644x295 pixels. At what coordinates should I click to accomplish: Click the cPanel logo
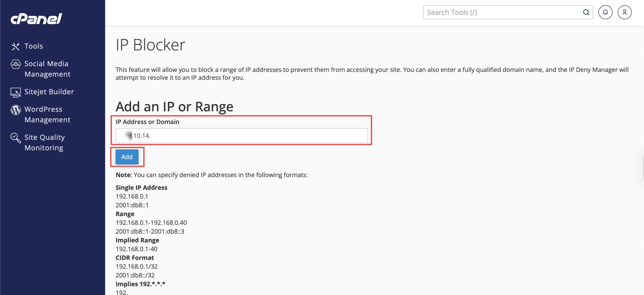coord(36,19)
